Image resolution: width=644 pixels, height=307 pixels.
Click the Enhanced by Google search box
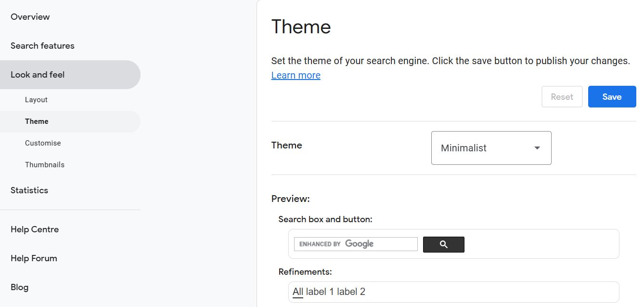[356, 244]
